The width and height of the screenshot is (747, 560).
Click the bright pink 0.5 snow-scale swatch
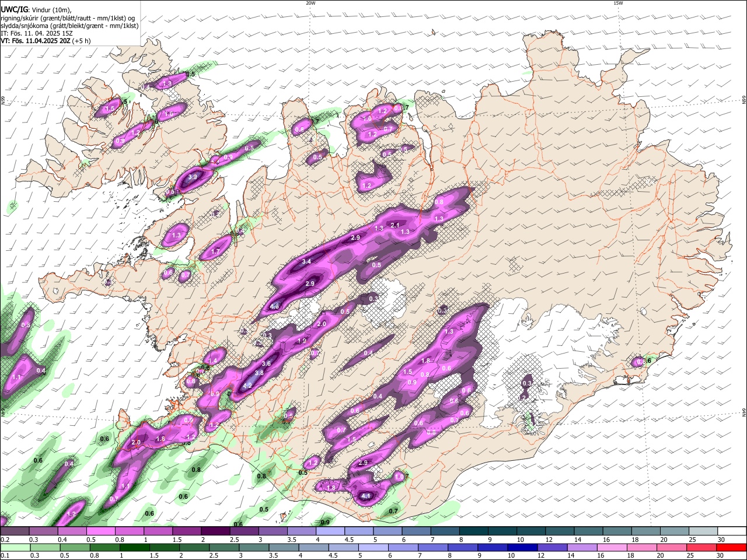100,531
